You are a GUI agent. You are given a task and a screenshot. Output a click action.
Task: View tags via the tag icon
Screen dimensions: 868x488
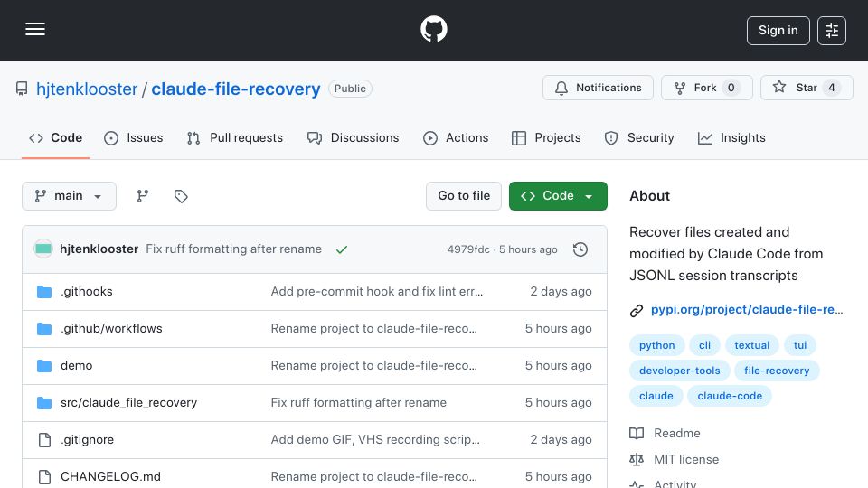(181, 196)
